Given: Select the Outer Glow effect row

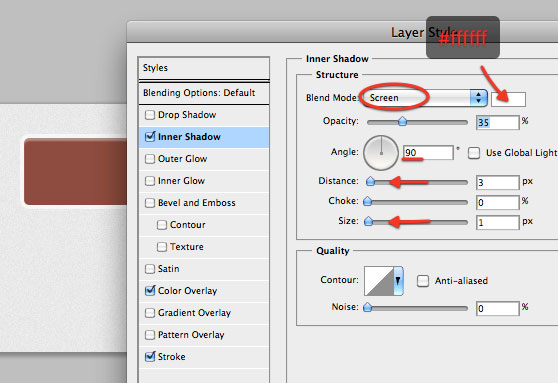Looking at the screenshot, I should [204, 159].
